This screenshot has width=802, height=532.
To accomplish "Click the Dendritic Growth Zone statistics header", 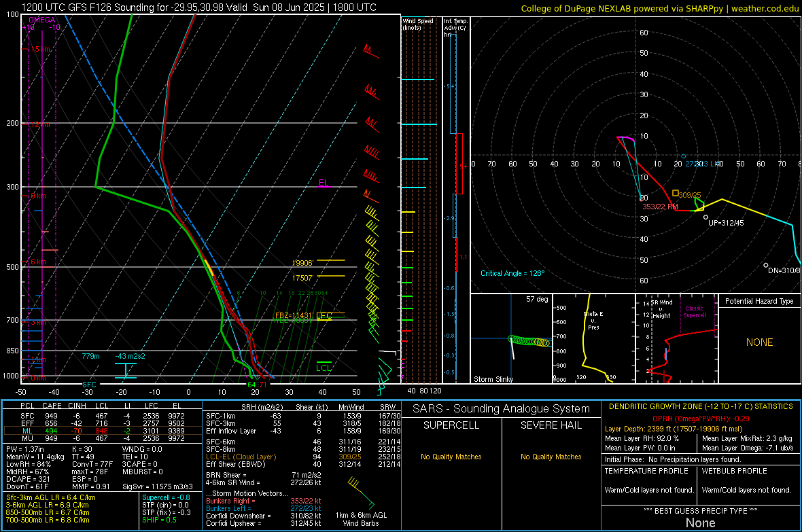I will (x=701, y=407).
